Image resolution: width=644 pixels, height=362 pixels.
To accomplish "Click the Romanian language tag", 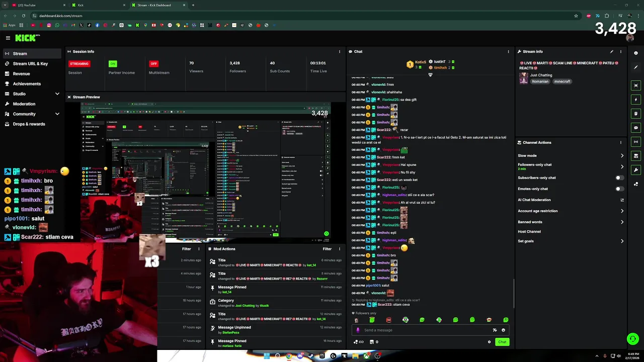I will click(540, 81).
